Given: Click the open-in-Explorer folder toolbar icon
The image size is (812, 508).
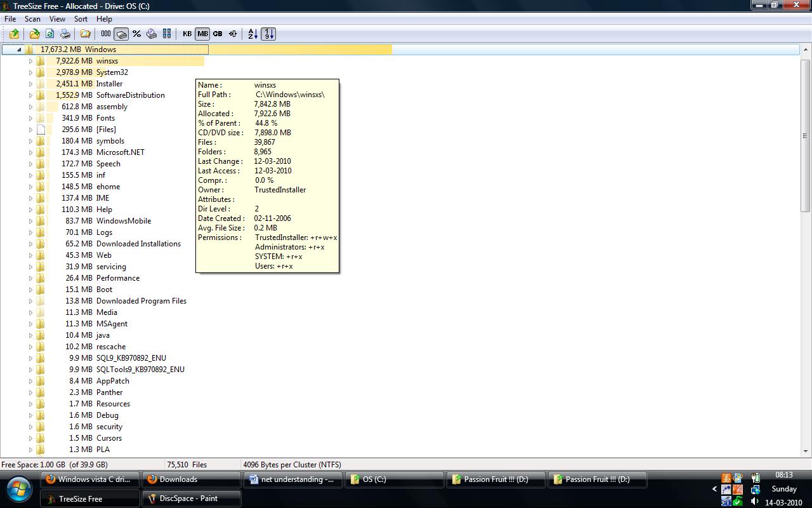Looking at the screenshot, I should click(84, 34).
